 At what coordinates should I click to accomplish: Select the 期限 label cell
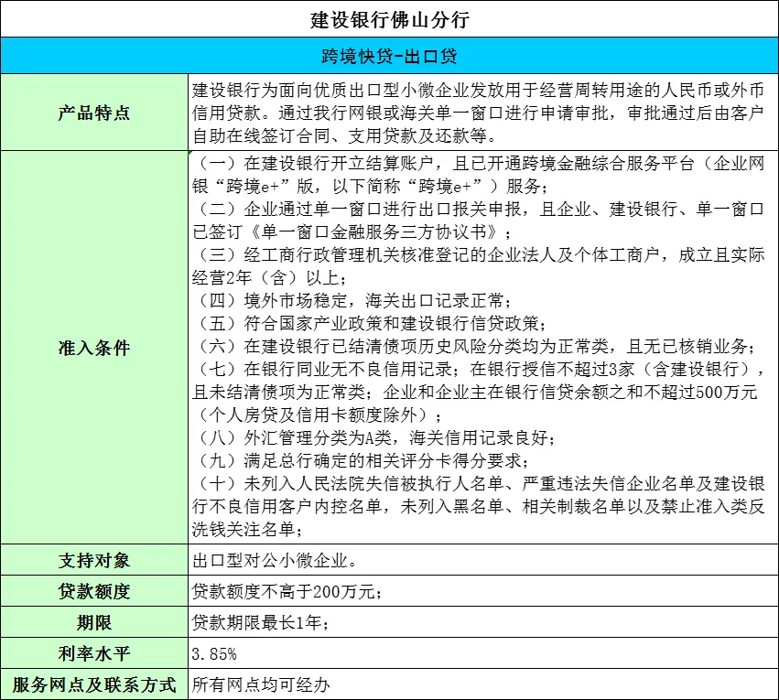(94, 622)
